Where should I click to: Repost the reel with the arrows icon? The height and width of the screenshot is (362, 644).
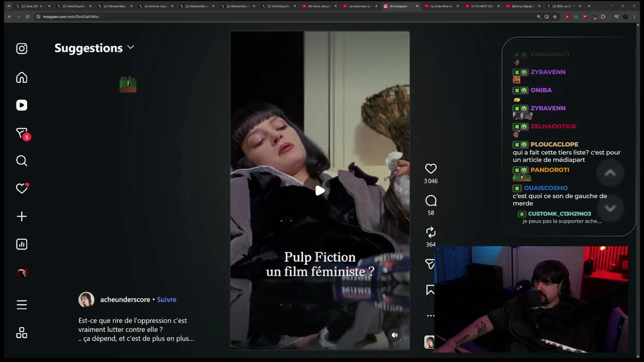(x=431, y=232)
